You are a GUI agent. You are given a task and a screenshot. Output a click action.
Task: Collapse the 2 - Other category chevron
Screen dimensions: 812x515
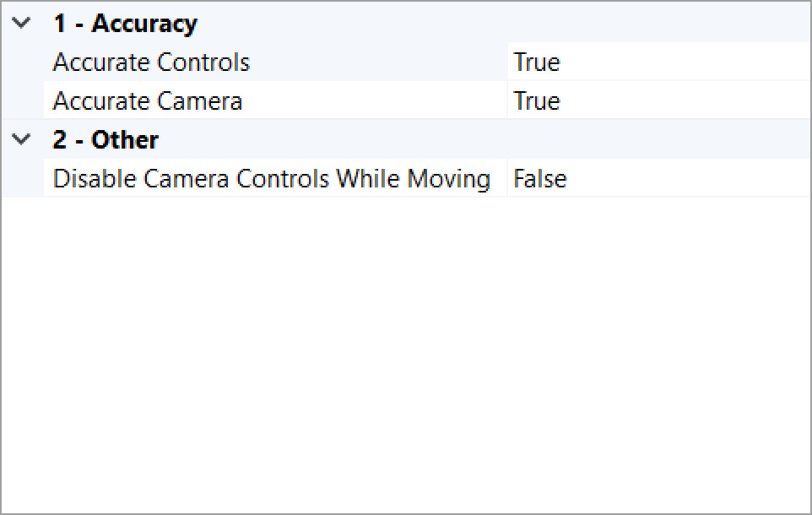22,140
